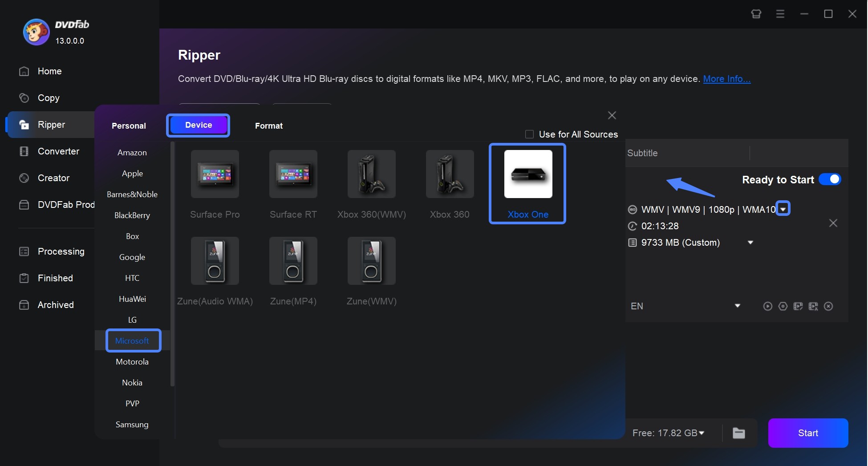The image size is (868, 466).
Task: Open the 9733 MB (Custom) size dropdown
Action: click(x=750, y=243)
